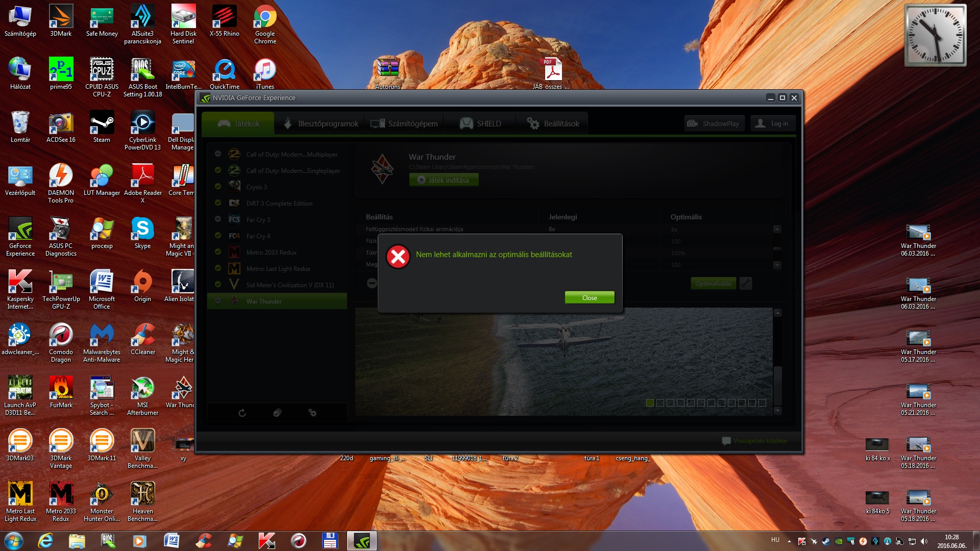Image resolution: width=980 pixels, height=551 pixels.
Task: Click the Windows Start button
Action: click(14, 541)
